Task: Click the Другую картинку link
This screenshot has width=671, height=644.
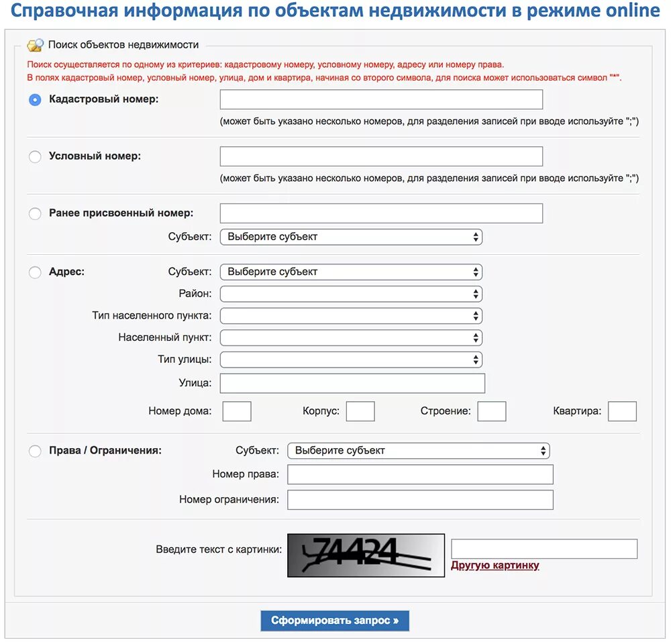Action: point(495,566)
